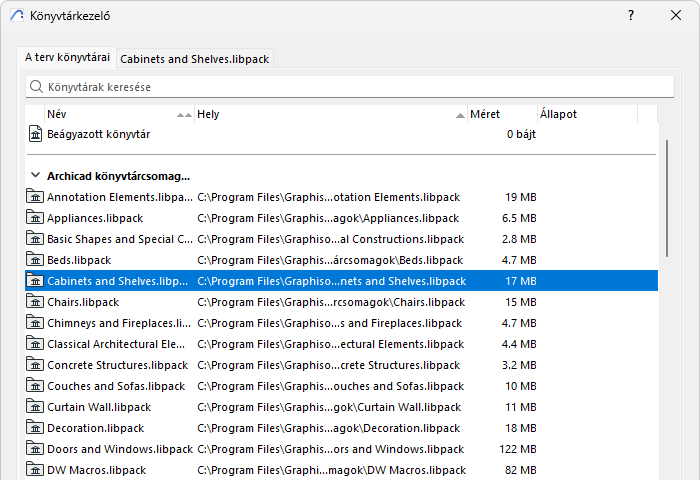Screen dimensions: 700x480
Task: Select Concrete Structures.libpack name
Action: (x=117, y=365)
